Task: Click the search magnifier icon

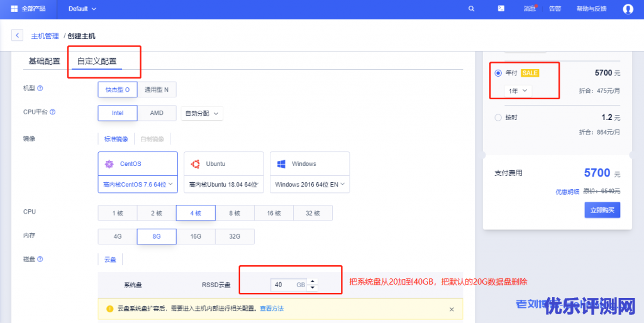Action: [x=472, y=9]
